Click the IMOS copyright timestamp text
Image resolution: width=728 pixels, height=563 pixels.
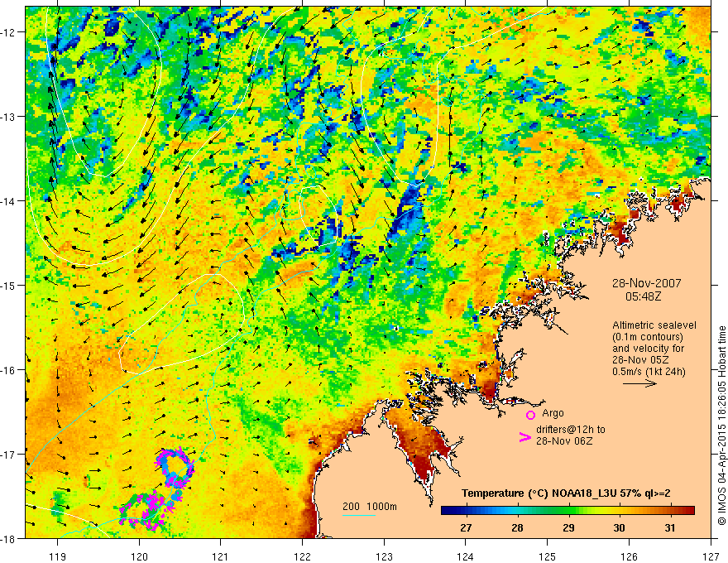(721, 426)
